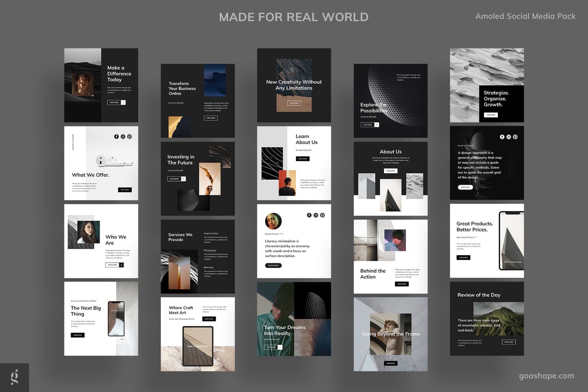This screenshot has height=392, width=588.
Task: Click the Amoled Social Media Pack title
Action: 525,16
